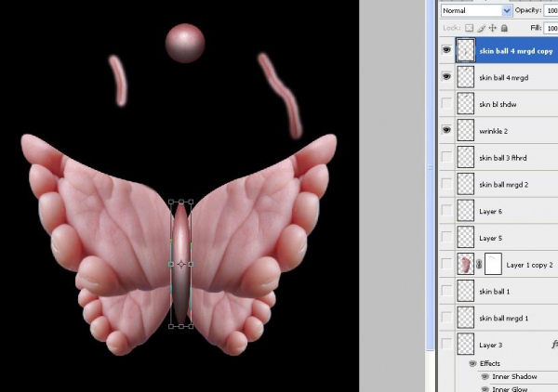Select layer name skin ball 1
558x392 pixels.
tap(495, 292)
